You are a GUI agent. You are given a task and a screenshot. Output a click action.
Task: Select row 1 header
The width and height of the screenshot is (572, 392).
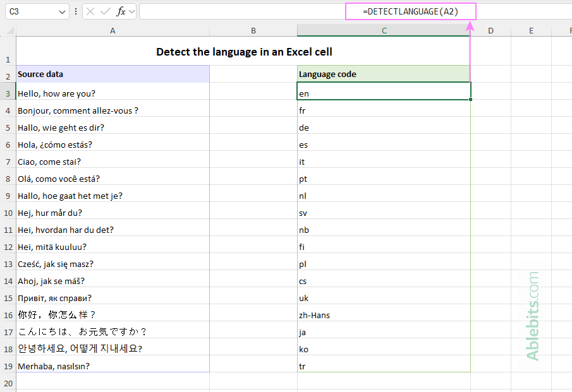[x=8, y=51]
